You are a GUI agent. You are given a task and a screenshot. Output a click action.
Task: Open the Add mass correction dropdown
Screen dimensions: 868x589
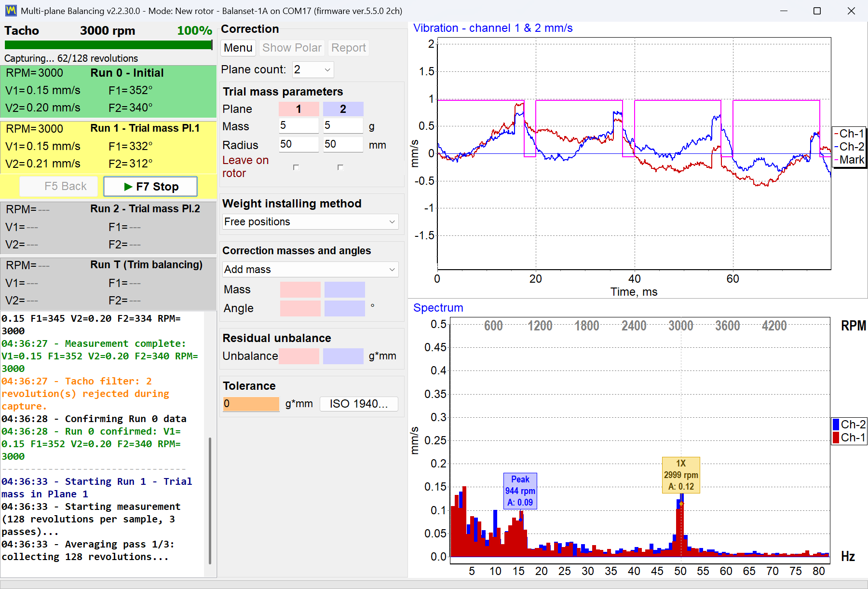click(x=310, y=269)
